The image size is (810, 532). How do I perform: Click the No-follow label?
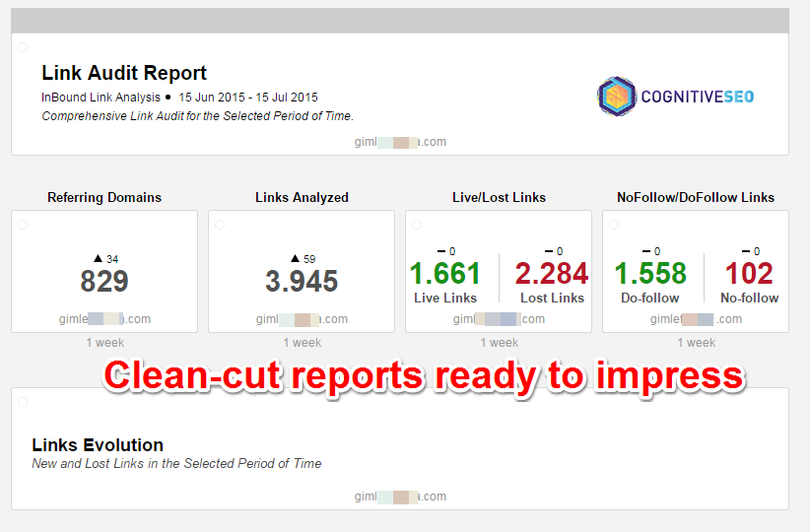pyautogui.click(x=750, y=299)
